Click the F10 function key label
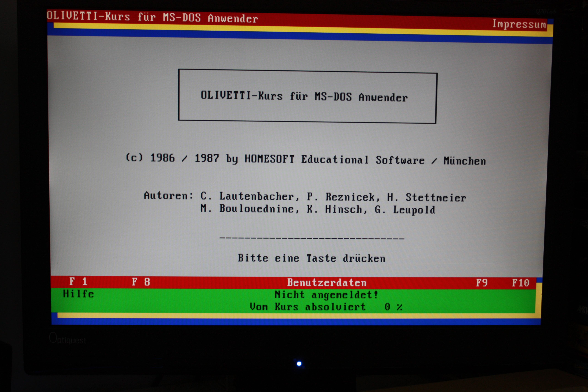 pyautogui.click(x=521, y=283)
